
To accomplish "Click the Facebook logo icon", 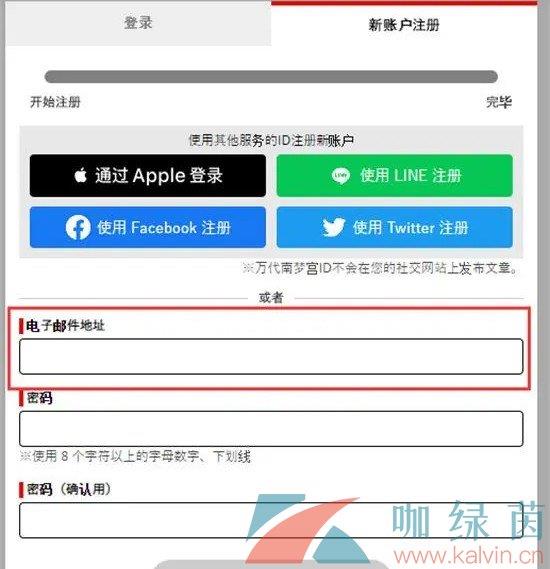I will pos(78,228).
